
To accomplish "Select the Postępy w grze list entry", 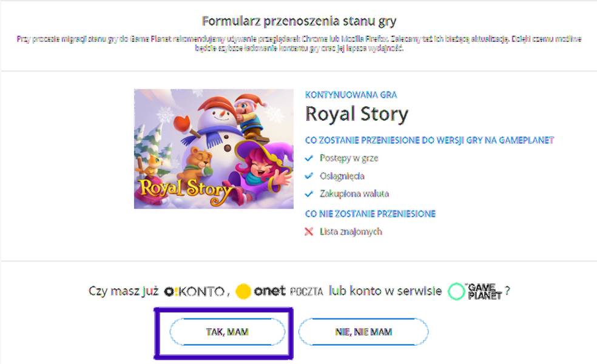I will coord(349,158).
